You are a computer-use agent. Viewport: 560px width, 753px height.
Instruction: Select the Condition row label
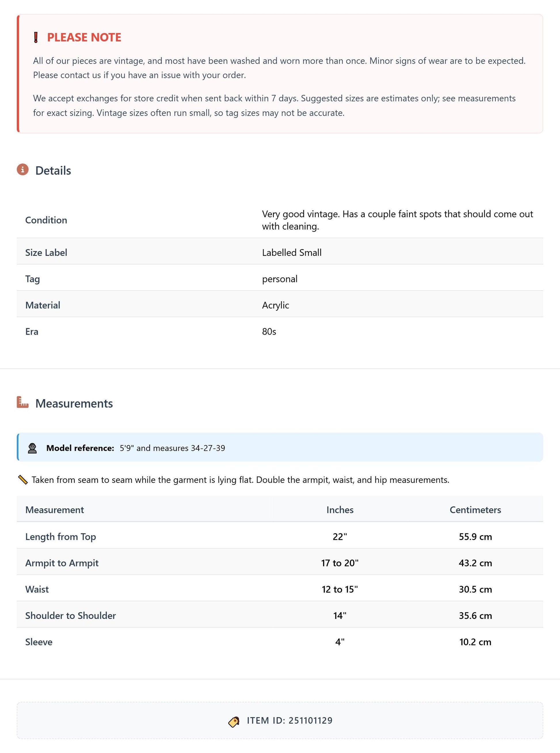(46, 220)
